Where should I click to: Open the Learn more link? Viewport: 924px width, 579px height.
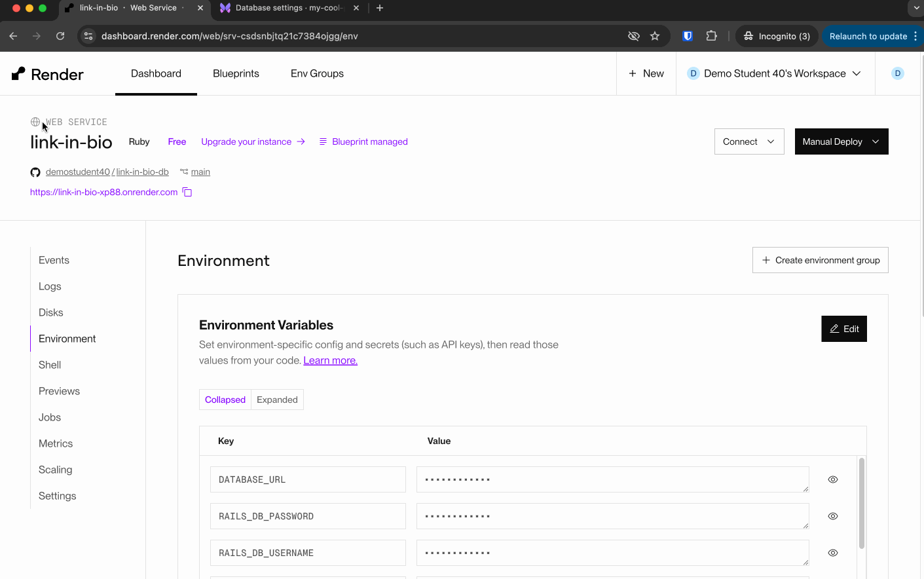click(x=330, y=360)
